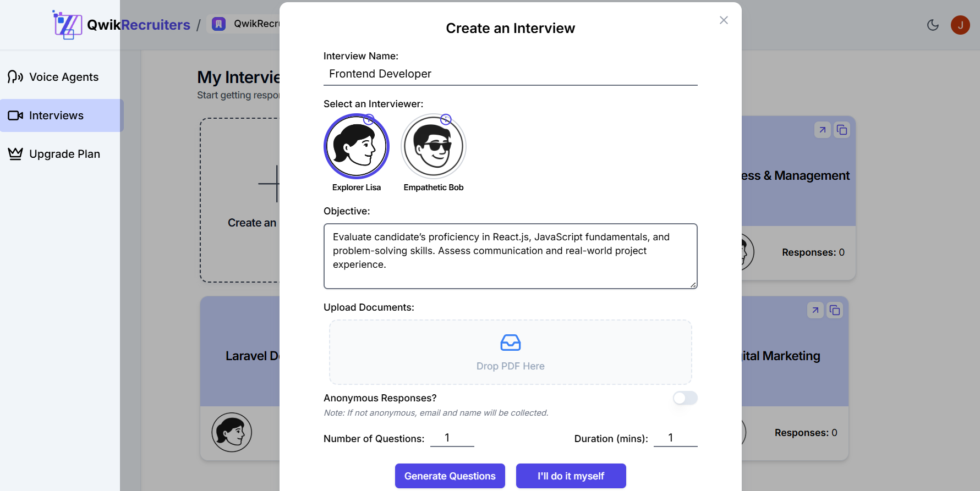The image size is (980, 491).
Task: Close the Create an Interview dialog
Action: pos(724,20)
